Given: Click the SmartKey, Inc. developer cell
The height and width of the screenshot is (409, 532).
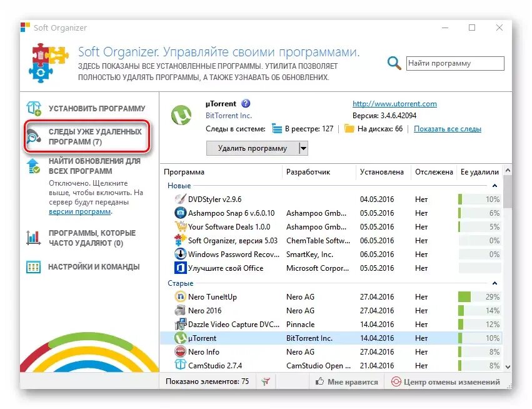Looking at the screenshot, I should (x=309, y=255).
